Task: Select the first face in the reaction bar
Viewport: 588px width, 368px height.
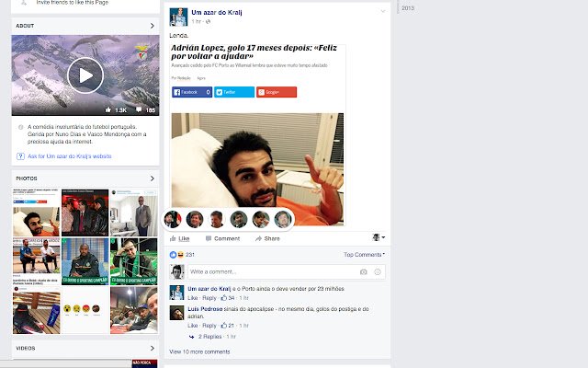Action: click(173, 219)
